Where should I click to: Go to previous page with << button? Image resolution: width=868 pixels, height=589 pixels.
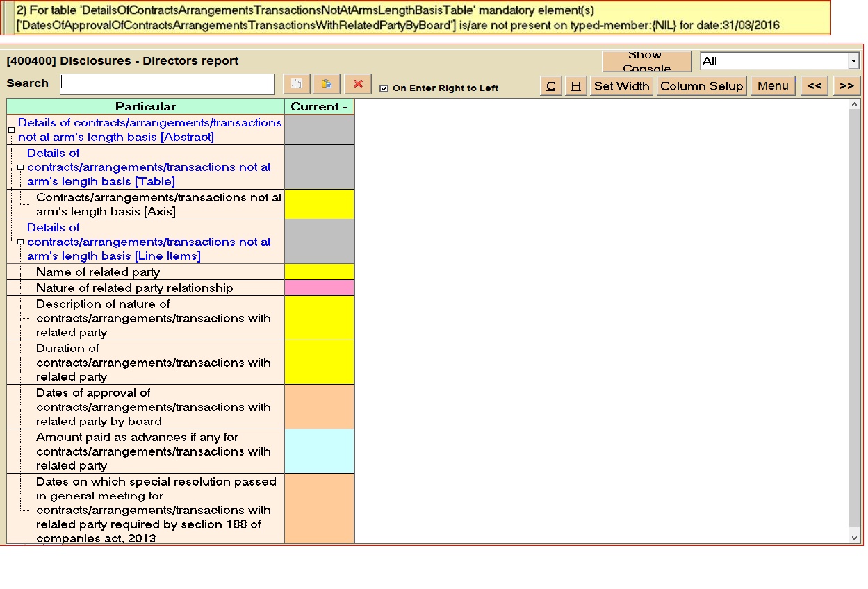[814, 86]
